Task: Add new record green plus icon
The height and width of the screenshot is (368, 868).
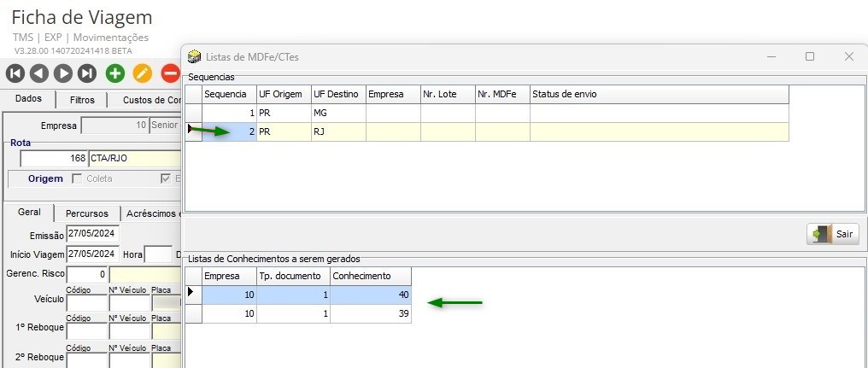Action: coord(115,73)
